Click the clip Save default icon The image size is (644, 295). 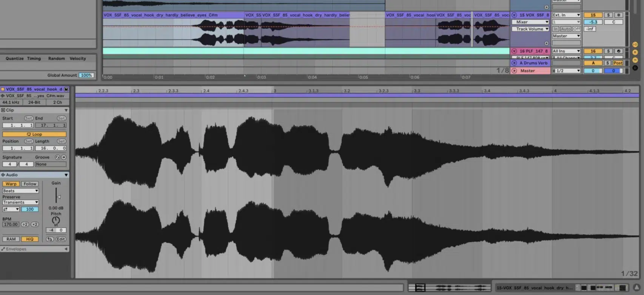(x=66, y=89)
